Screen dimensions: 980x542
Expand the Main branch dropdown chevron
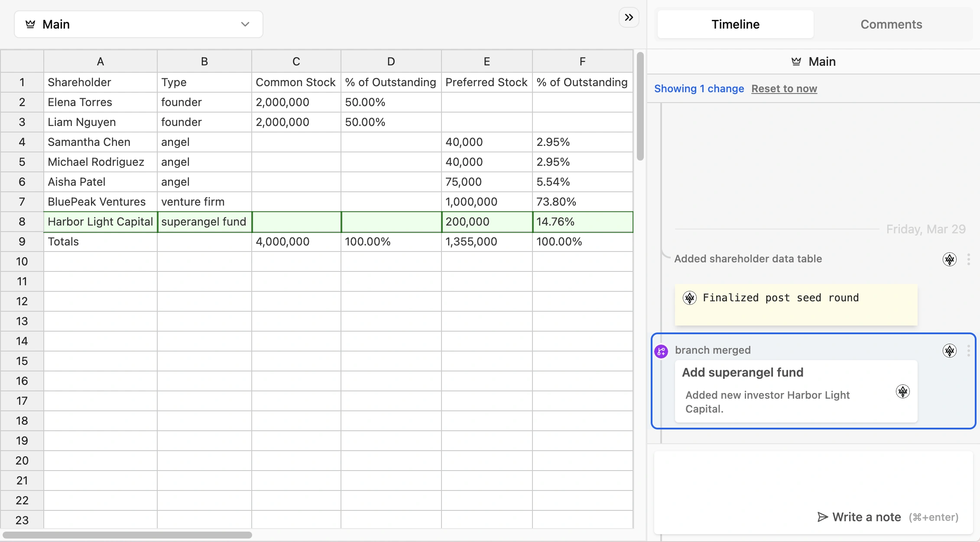coord(245,24)
